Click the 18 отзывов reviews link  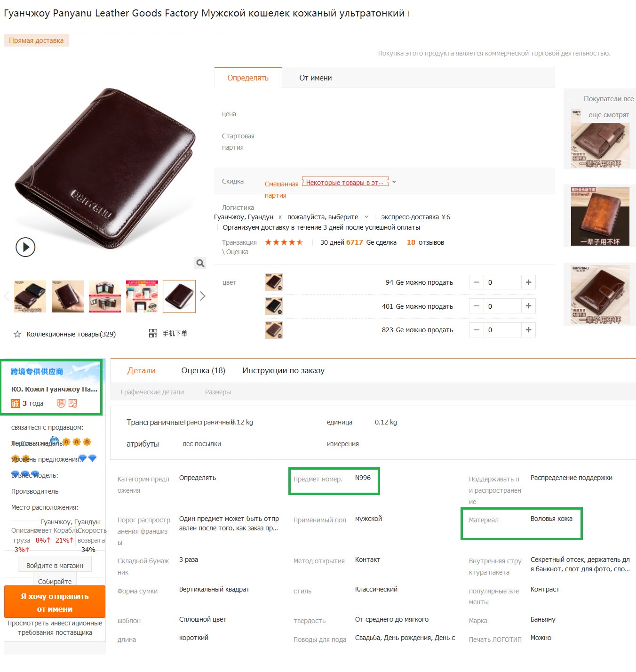pyautogui.click(x=425, y=242)
